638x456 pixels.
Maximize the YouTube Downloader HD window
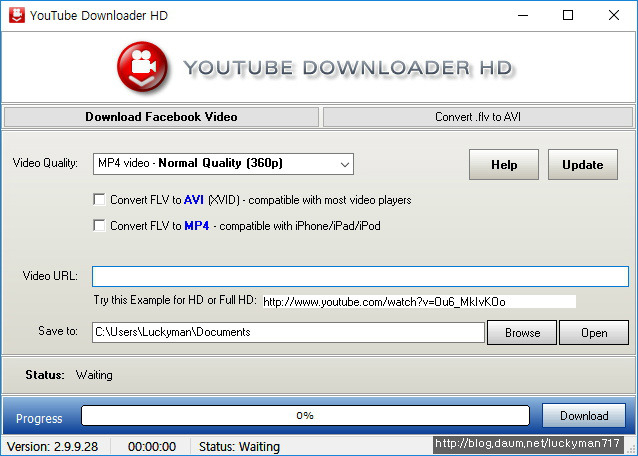tap(568, 15)
